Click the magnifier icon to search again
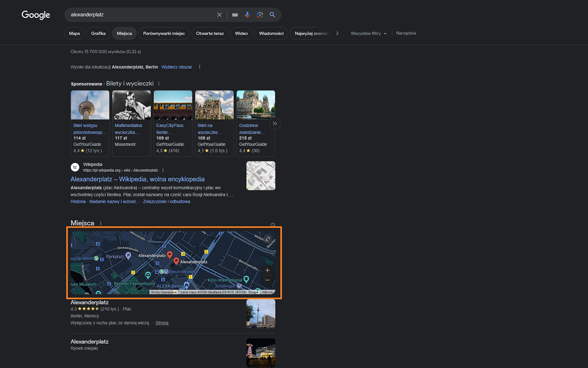 click(x=272, y=15)
